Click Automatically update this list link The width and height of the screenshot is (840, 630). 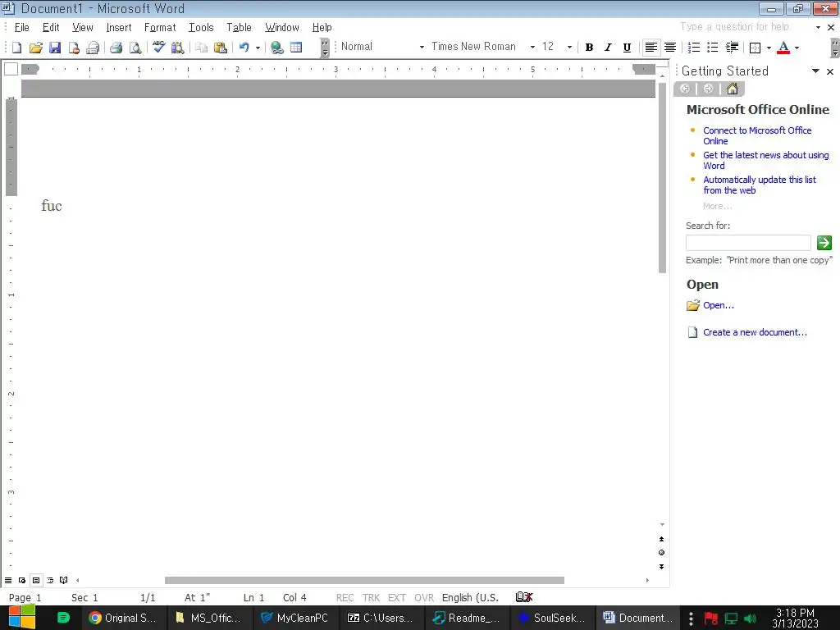(x=759, y=185)
